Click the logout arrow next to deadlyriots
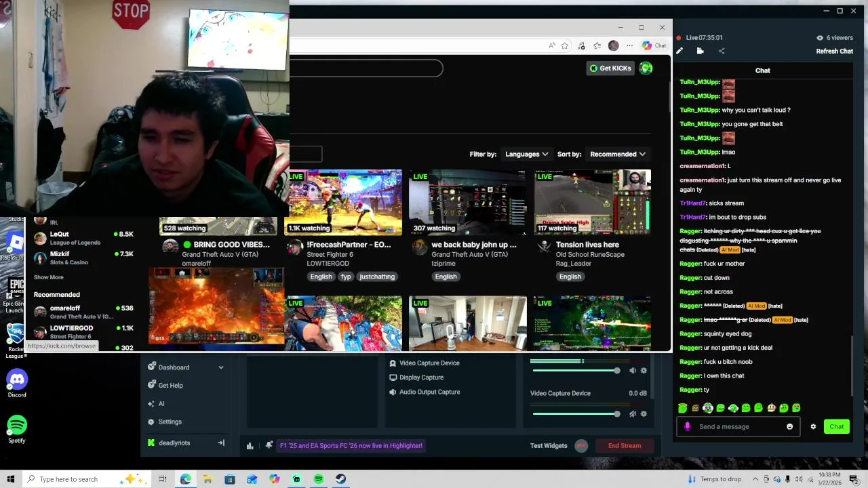Viewport: 868px width, 488px height. coord(220,443)
